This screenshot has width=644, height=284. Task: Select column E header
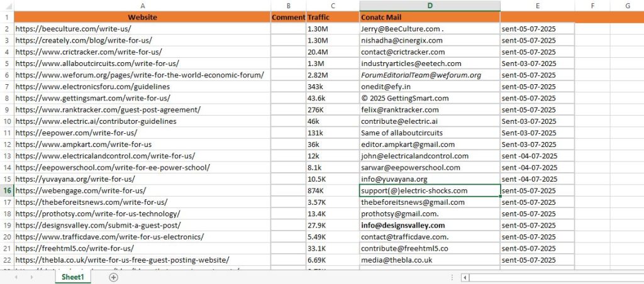tap(537, 6)
